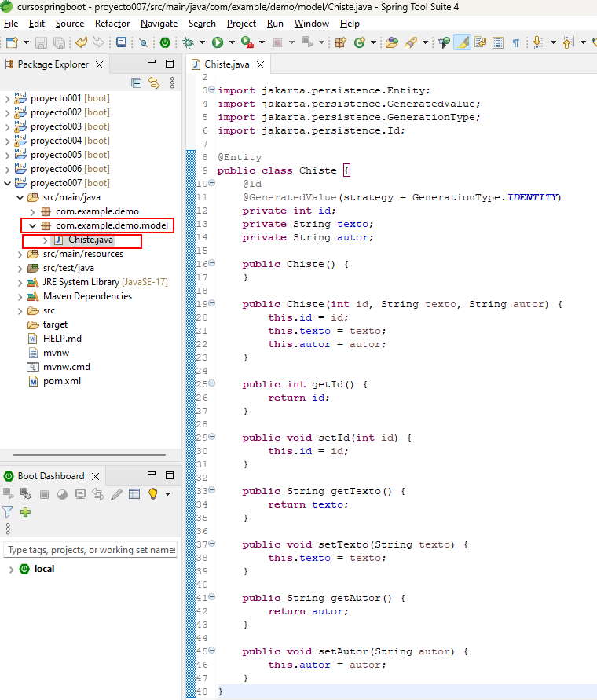
Task: Toggle Link with Editor in Package Explorer
Action: [x=154, y=82]
